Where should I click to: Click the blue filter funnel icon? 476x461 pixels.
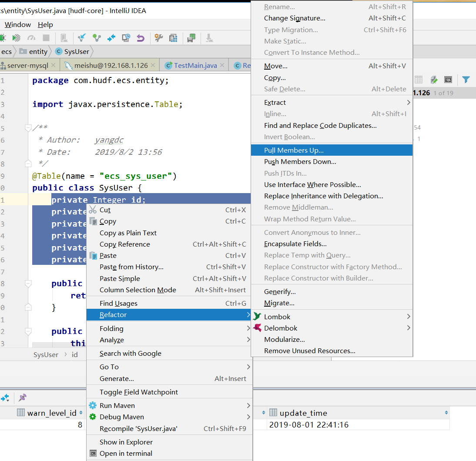click(x=466, y=80)
